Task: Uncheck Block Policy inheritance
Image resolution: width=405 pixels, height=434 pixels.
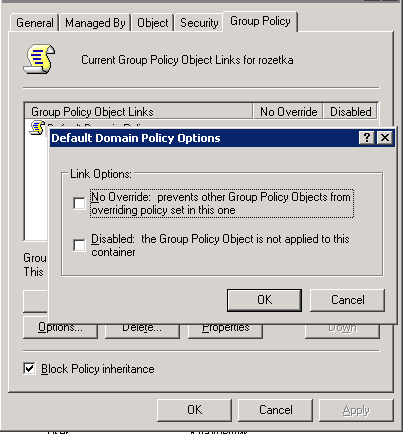Action: [29, 369]
